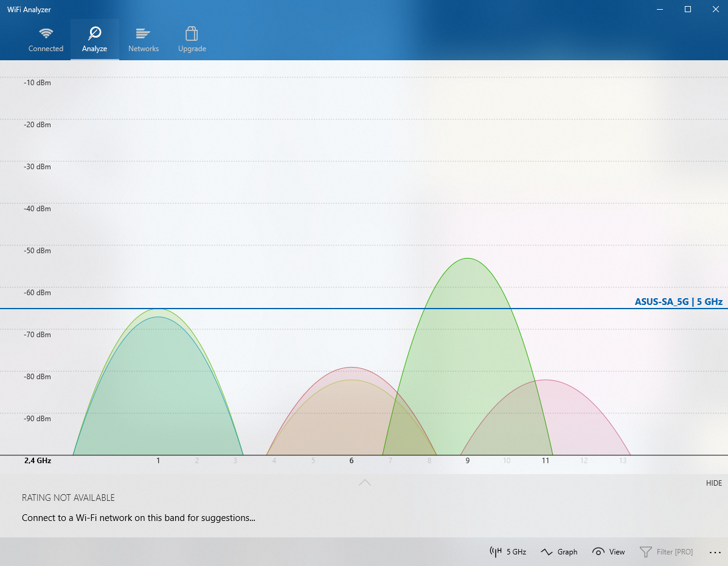Select the Analyze tab
The width and height of the screenshot is (728, 566).
click(x=95, y=40)
